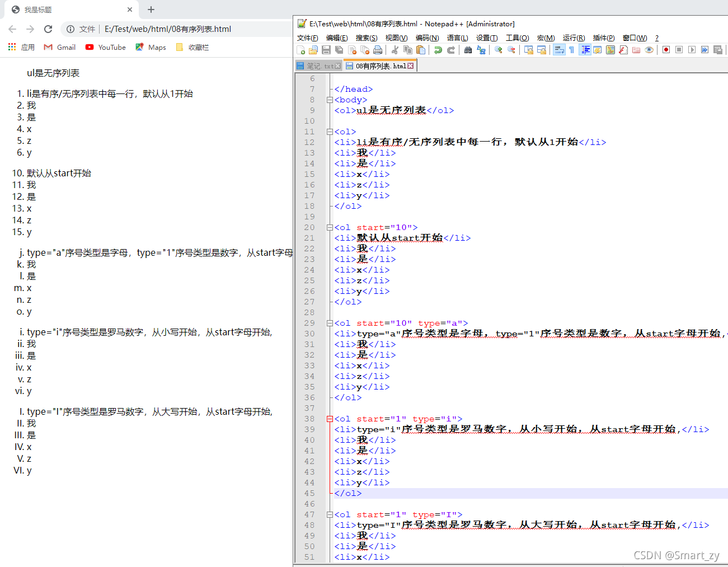Screen dimensions: 728x567
Task: Click the Zoom In magnifier icon
Action: pyautogui.click(x=498, y=50)
